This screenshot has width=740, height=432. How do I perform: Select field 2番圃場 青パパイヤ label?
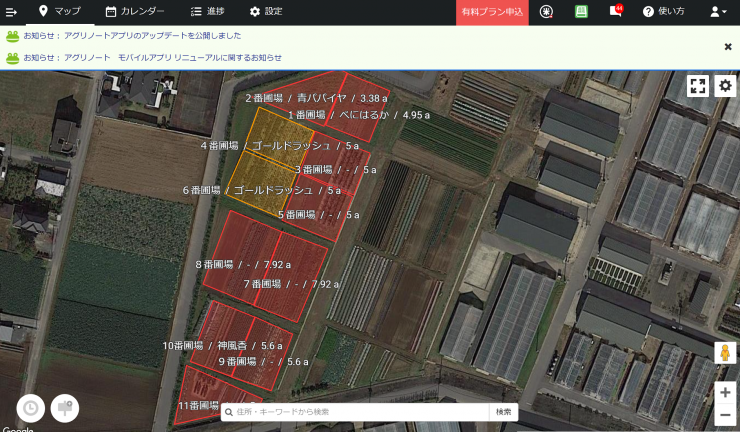point(316,98)
